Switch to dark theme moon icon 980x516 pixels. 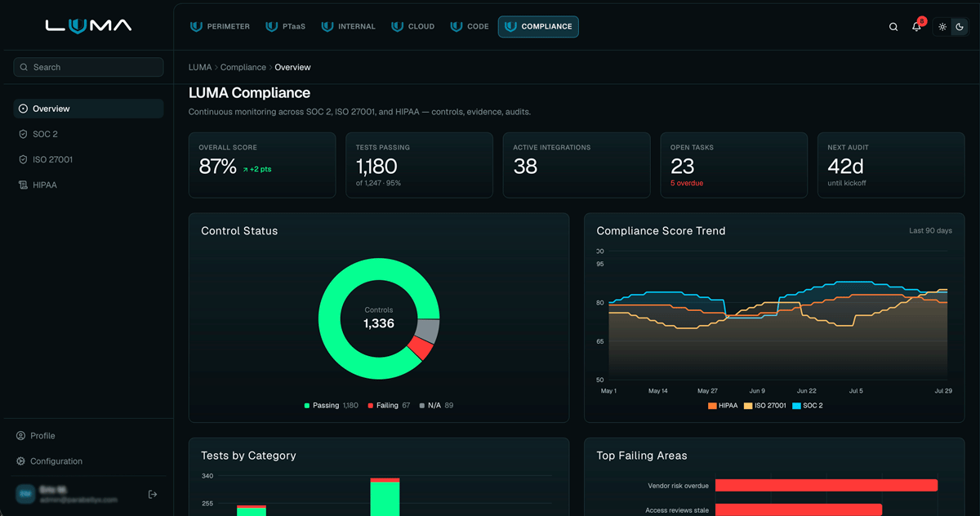(960, 27)
